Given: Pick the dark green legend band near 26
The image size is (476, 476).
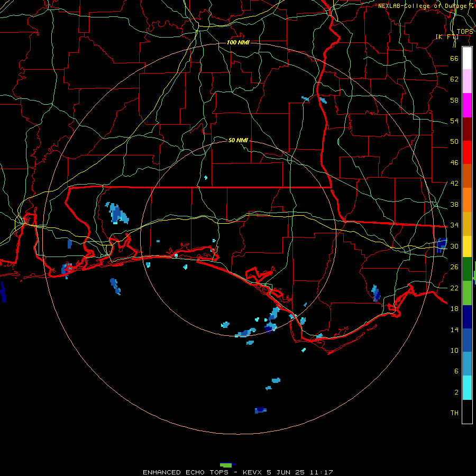Looking at the screenshot, I should click(x=467, y=269).
